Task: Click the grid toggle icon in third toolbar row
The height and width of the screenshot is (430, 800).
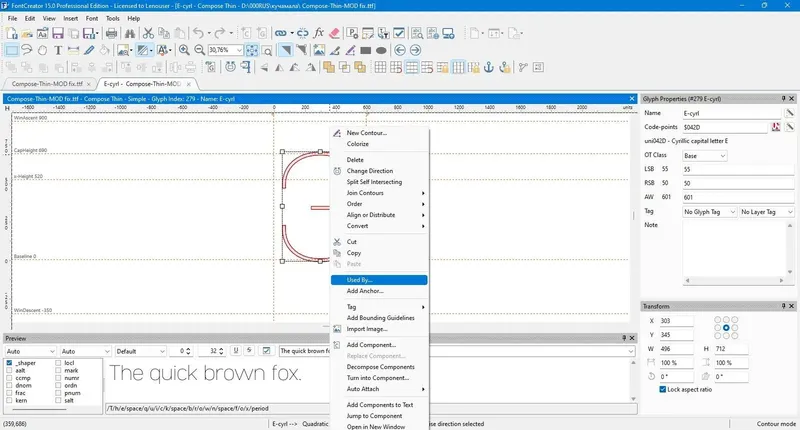Action: [x=380, y=67]
